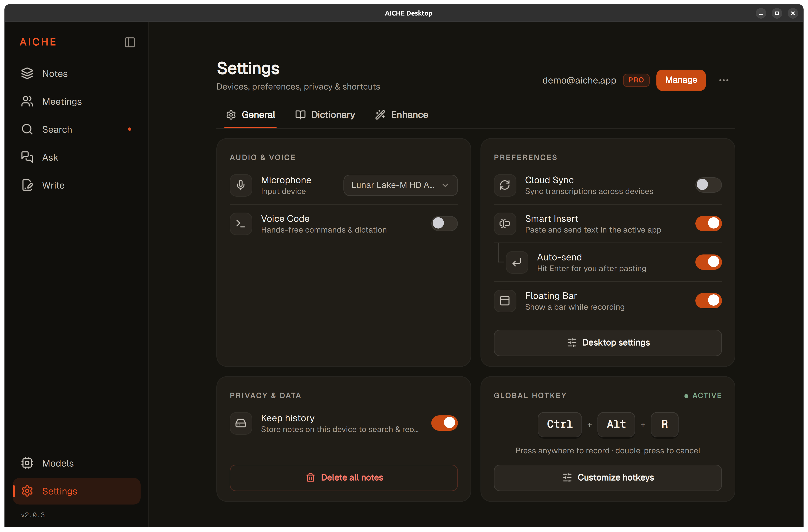Open Desktop settings

pyautogui.click(x=607, y=343)
